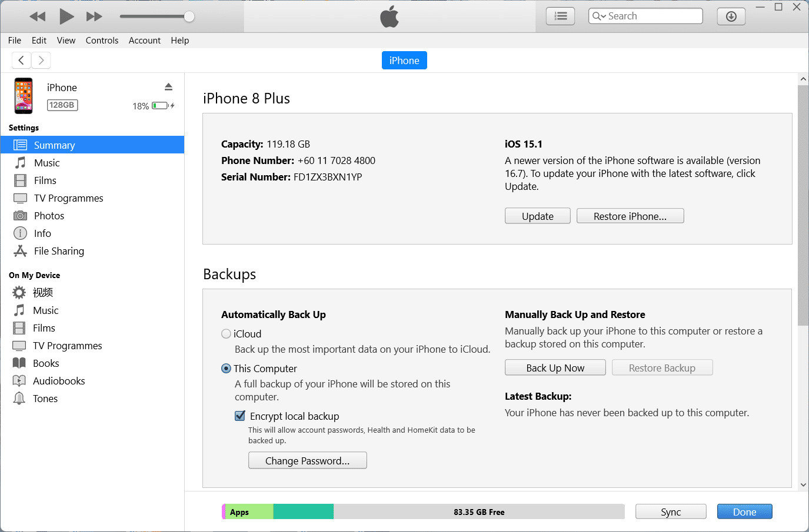The height and width of the screenshot is (532, 809).
Task: Click the volume slider knob
Action: pyautogui.click(x=189, y=16)
